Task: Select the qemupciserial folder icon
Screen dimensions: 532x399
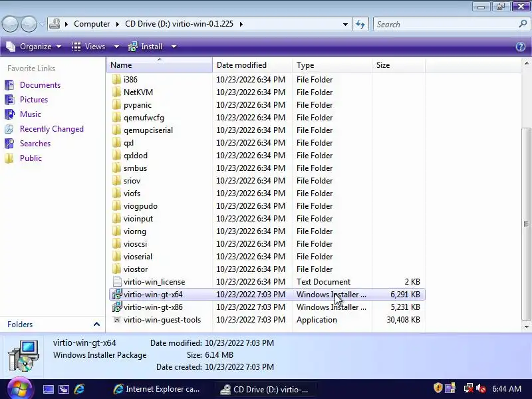Action: click(116, 130)
